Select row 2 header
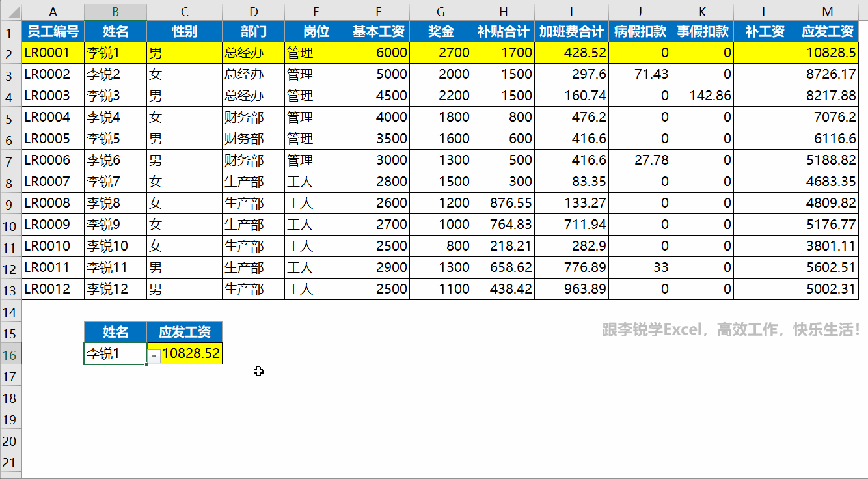The image size is (868, 479). (10, 52)
